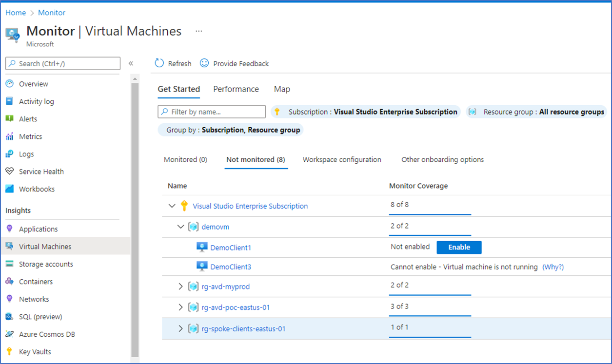Click the Provide Feedback smiley icon
The image size is (612, 364).
click(204, 63)
